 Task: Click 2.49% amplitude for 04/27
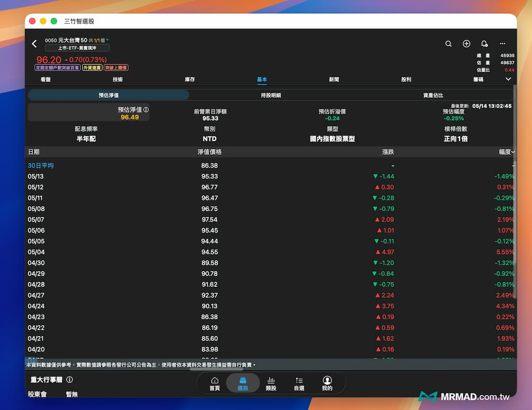[x=505, y=295]
